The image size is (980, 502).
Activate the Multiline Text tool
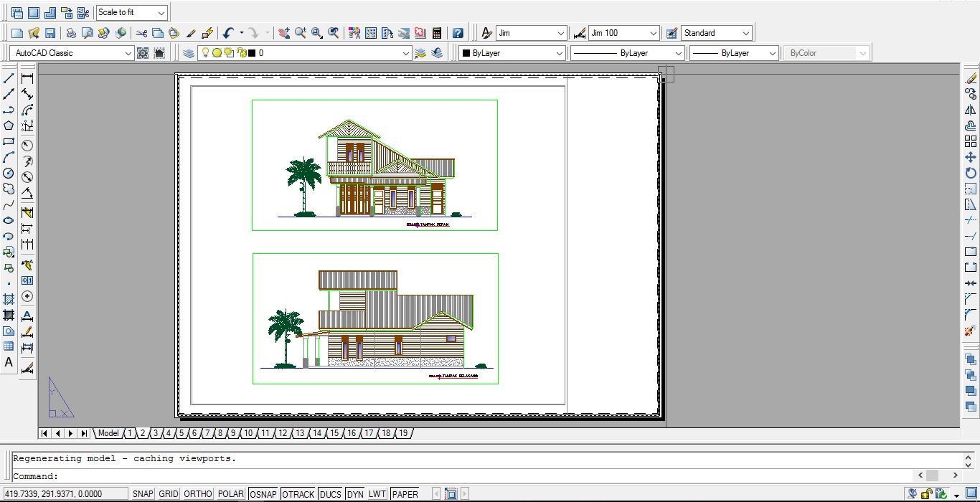click(9, 363)
